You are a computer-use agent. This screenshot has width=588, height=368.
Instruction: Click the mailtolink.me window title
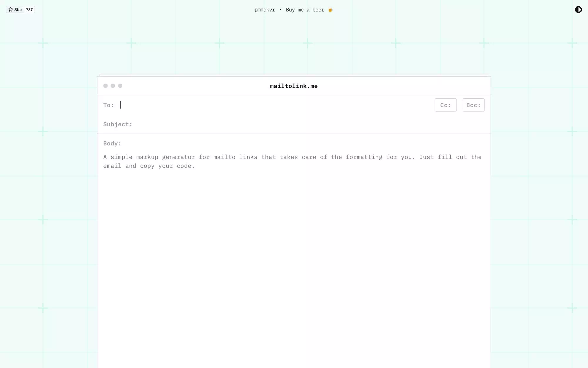pos(294,86)
